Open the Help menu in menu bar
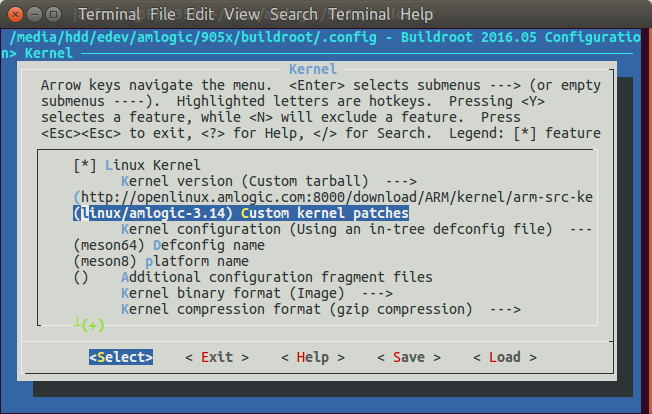This screenshot has height=414, width=652. (x=417, y=15)
